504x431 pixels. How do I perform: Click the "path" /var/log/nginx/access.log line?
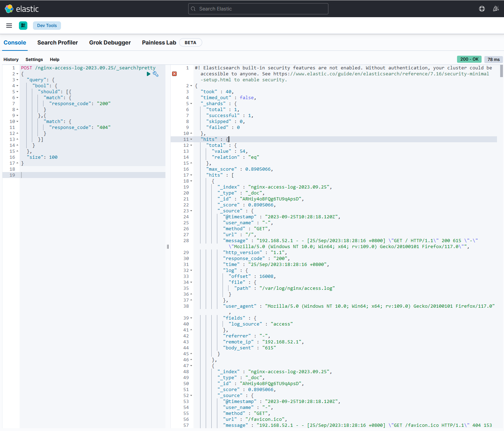[x=285, y=288]
